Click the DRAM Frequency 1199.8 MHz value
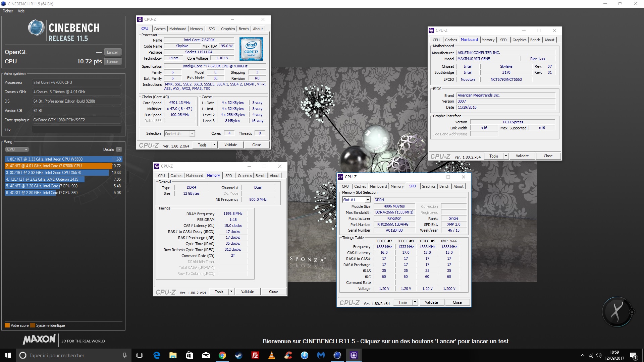The height and width of the screenshot is (362, 644). point(233,214)
